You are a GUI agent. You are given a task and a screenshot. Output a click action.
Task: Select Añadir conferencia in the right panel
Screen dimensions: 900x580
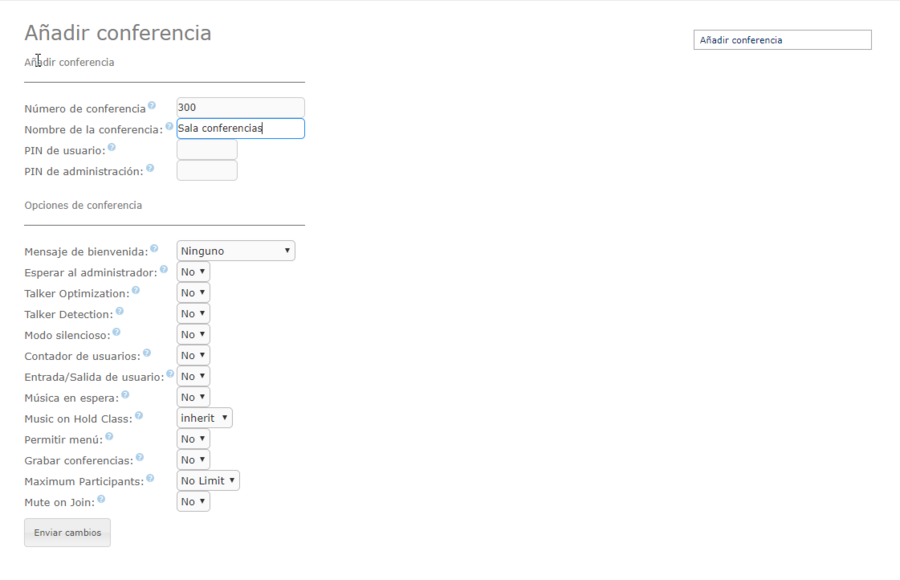coord(782,40)
